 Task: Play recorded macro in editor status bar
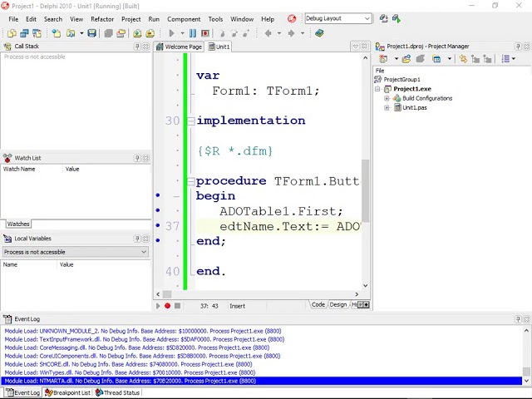pyautogui.click(x=158, y=306)
